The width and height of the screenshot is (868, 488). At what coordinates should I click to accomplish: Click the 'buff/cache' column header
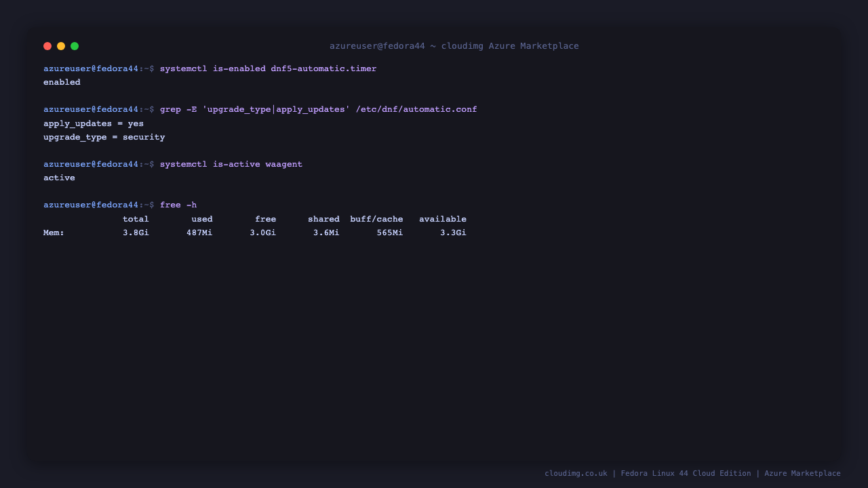[x=376, y=219]
